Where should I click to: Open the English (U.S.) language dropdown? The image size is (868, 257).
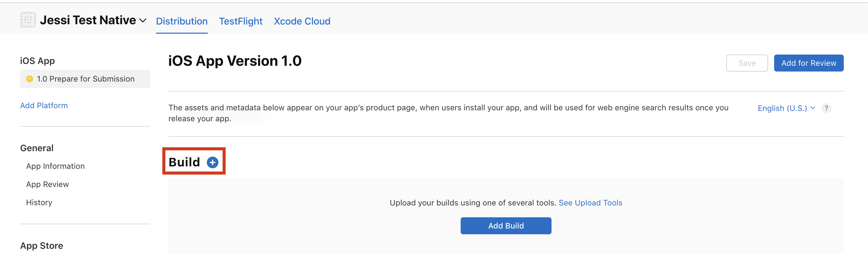pyautogui.click(x=786, y=108)
